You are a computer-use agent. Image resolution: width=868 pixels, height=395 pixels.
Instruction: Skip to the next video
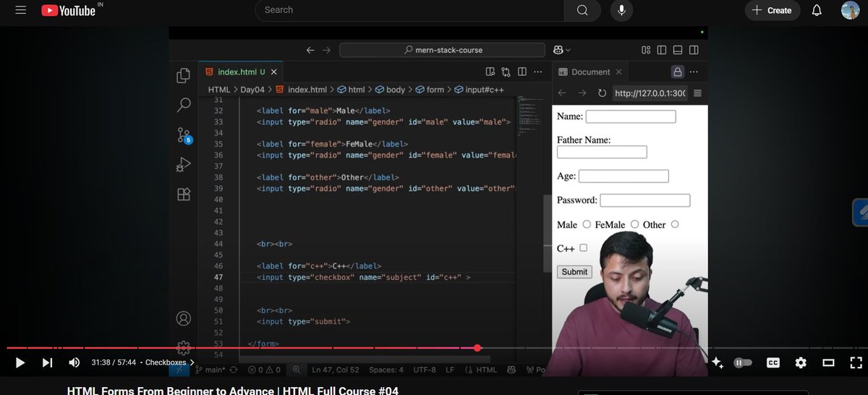pos(47,362)
